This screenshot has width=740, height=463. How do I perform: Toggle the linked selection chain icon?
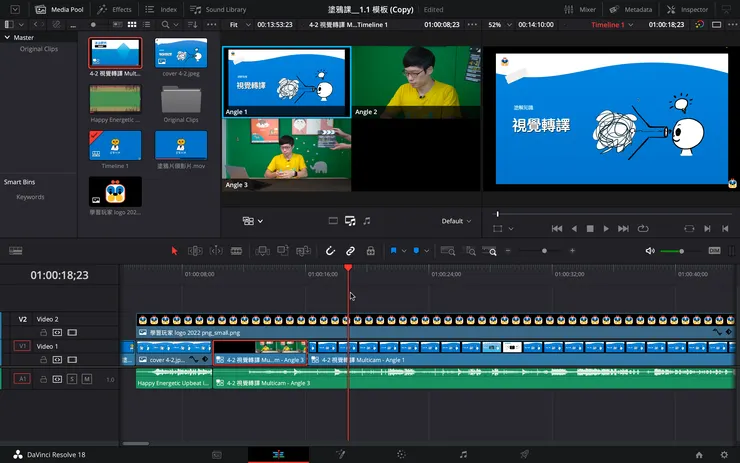pos(350,251)
